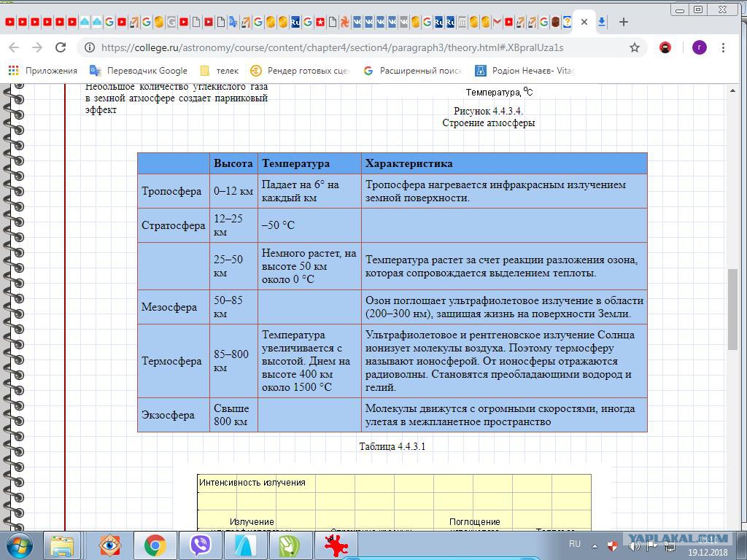Click the Свыше 800 км cell

pyautogui.click(x=233, y=415)
